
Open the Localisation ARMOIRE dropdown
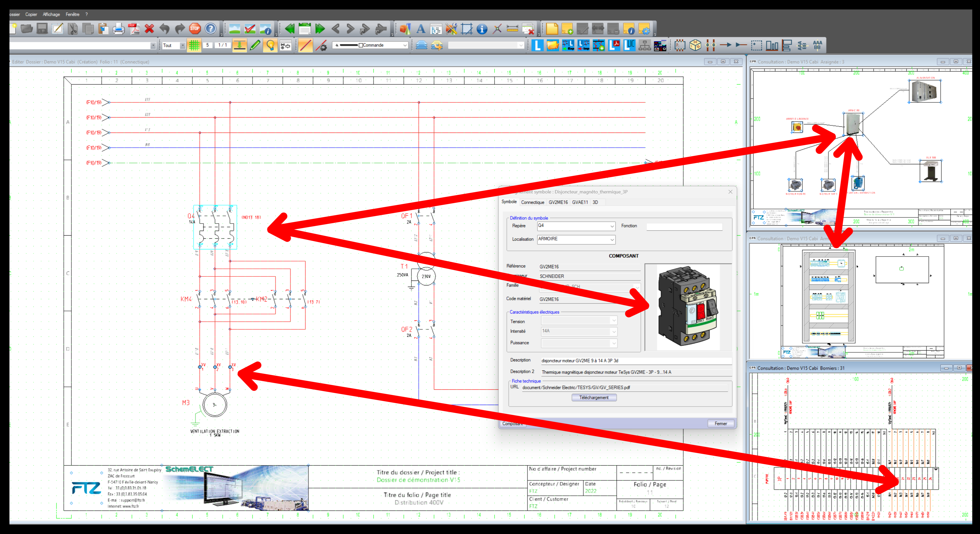[x=612, y=240]
